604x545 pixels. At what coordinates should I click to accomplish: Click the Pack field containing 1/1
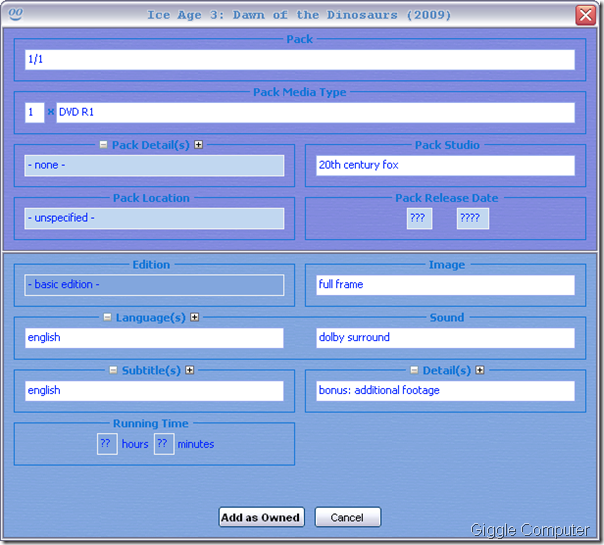pyautogui.click(x=300, y=60)
